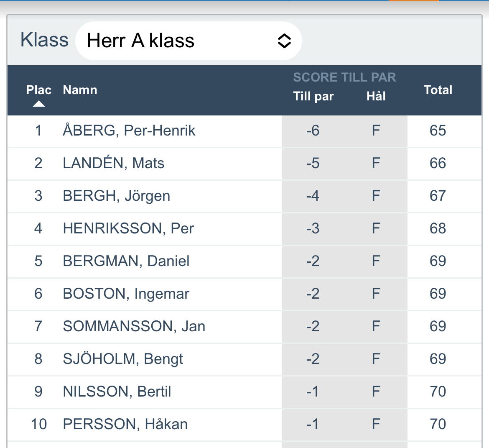Click SOMMANSSON, Jan in the table

[x=134, y=326]
